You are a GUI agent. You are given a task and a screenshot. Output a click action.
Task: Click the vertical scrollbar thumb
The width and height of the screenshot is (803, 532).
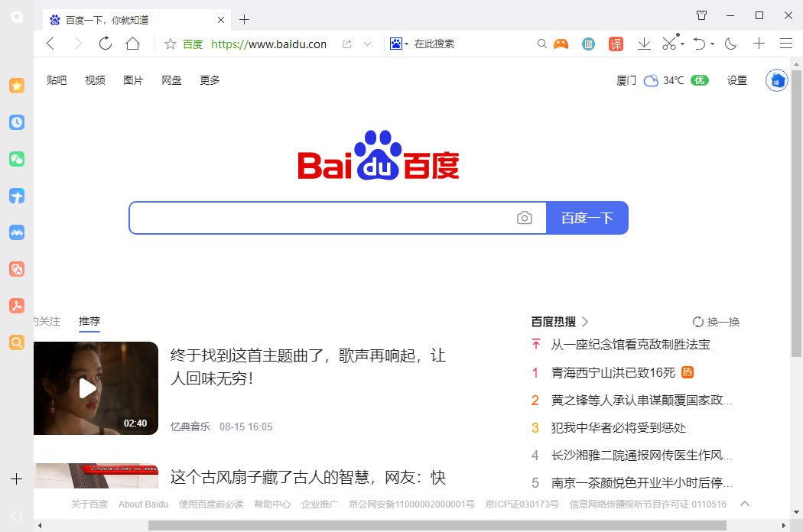[x=796, y=213]
